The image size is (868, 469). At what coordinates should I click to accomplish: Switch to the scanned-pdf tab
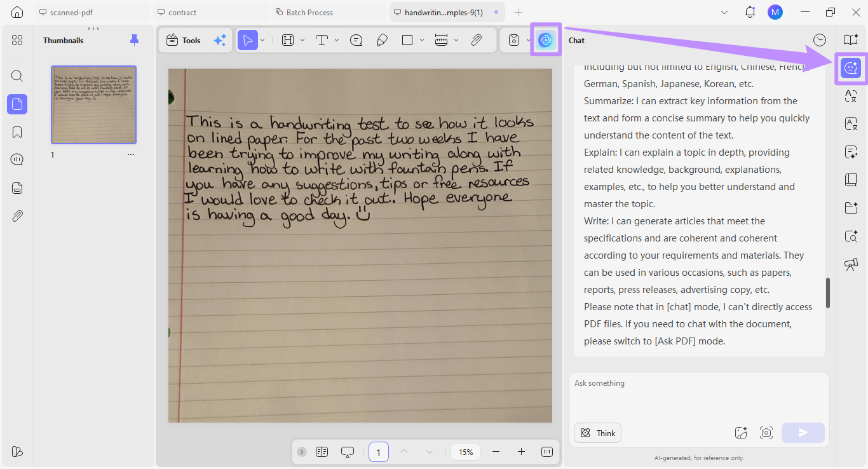(92, 12)
